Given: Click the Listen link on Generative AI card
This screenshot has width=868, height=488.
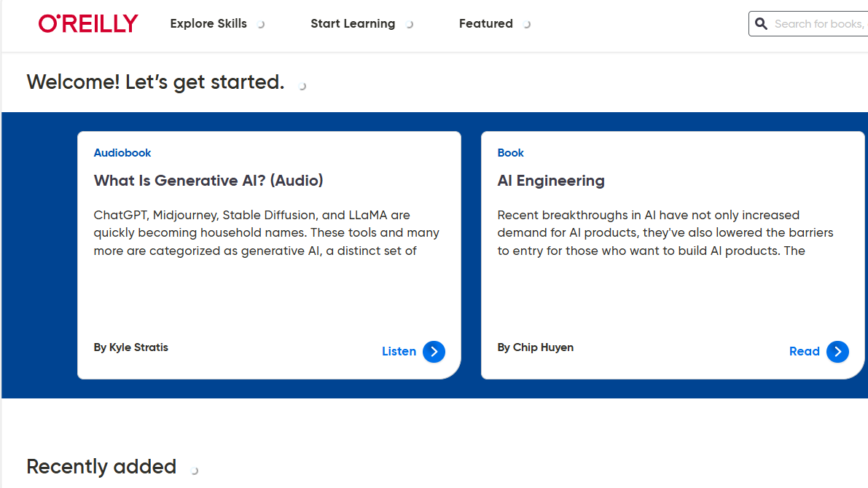Looking at the screenshot, I should tap(399, 351).
